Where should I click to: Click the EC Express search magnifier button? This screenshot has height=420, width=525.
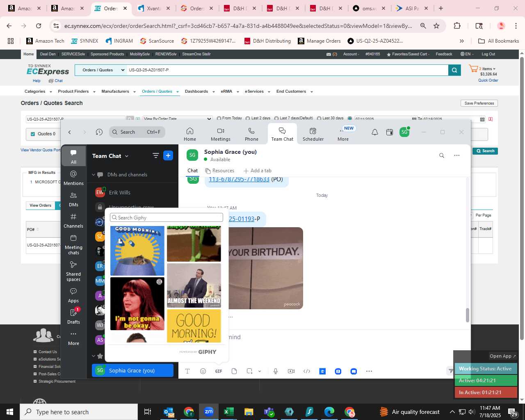(454, 70)
